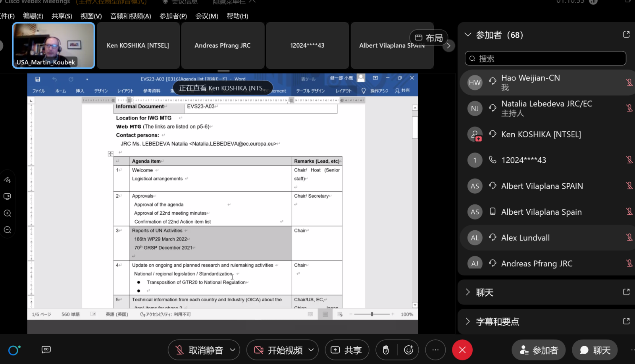Image resolution: width=635 pixels, height=364 pixels.
Task: Click the zoom in magnifier icon
Action: (x=7, y=213)
